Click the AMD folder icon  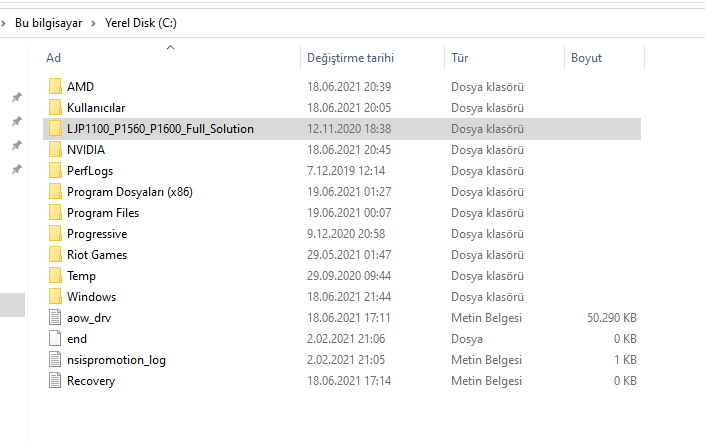click(54, 87)
